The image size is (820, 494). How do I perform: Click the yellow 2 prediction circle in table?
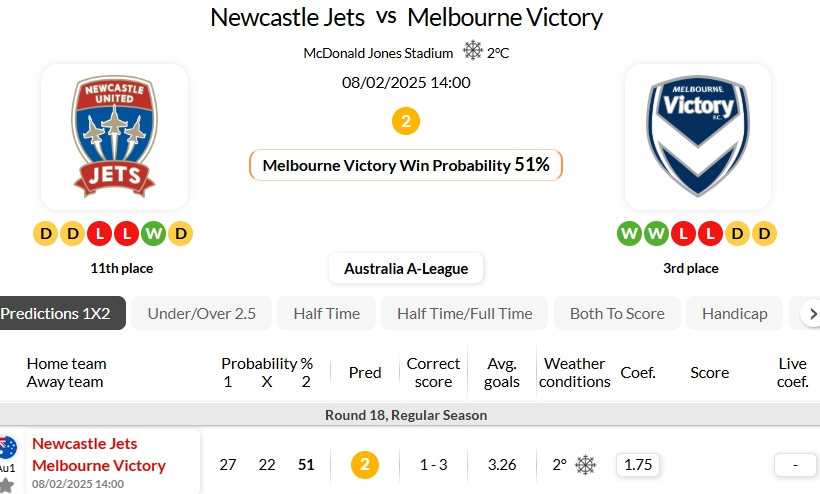point(365,465)
